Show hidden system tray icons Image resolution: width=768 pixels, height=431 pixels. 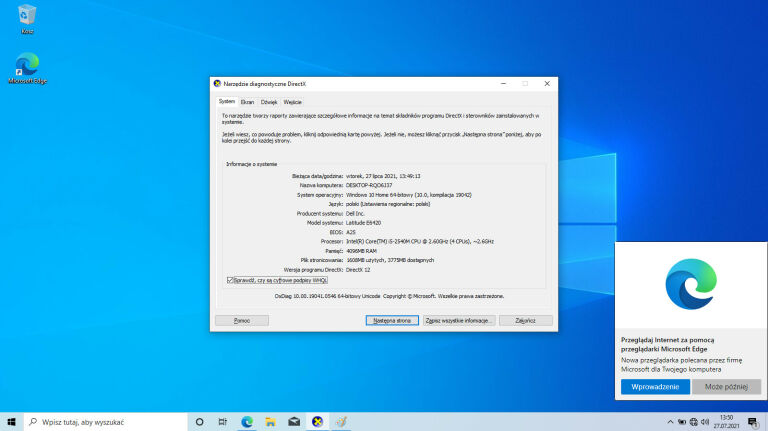[x=670, y=422]
